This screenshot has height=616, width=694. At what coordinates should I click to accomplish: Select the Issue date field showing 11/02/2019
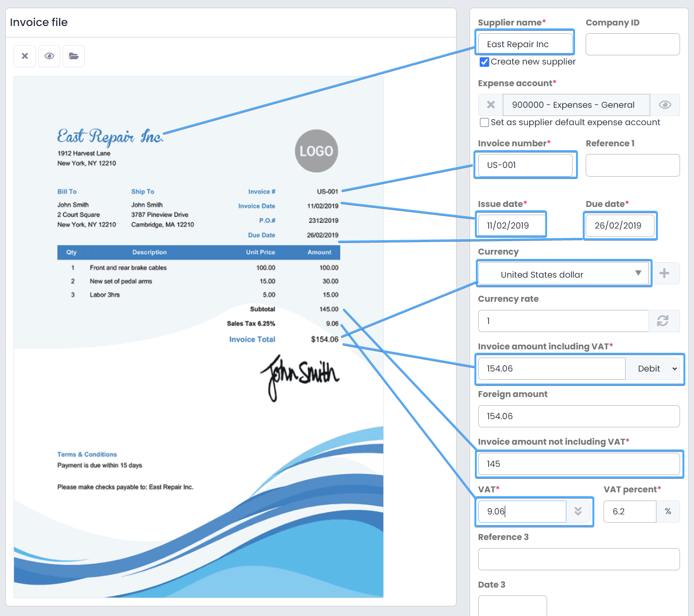(511, 224)
